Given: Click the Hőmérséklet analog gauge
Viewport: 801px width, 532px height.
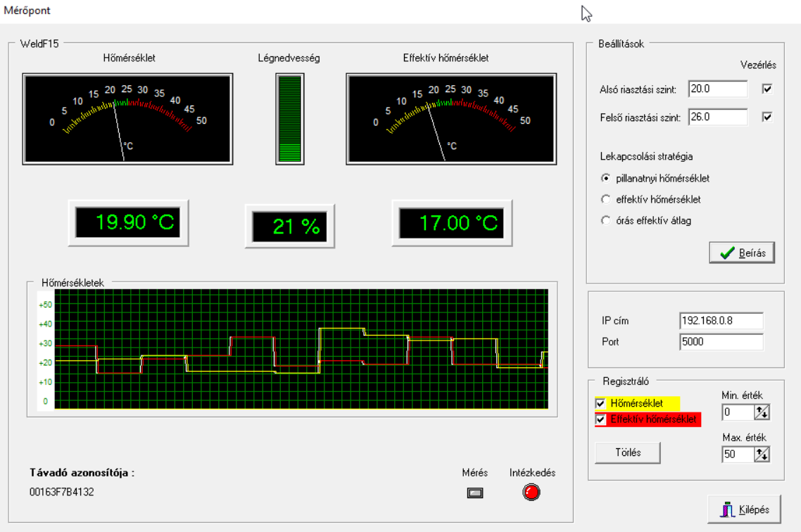Looking at the screenshot, I should tap(127, 119).
